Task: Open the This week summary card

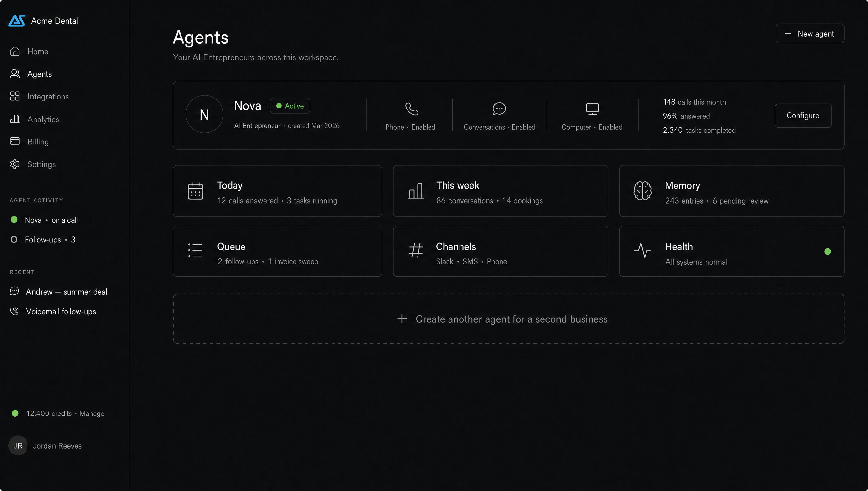Action: (501, 191)
